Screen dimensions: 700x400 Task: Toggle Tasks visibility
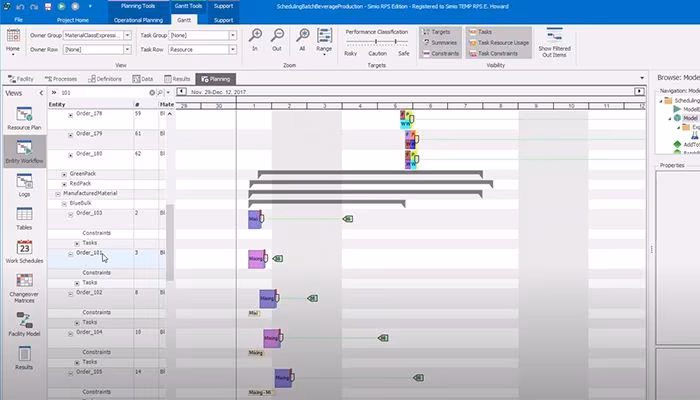[x=481, y=32]
